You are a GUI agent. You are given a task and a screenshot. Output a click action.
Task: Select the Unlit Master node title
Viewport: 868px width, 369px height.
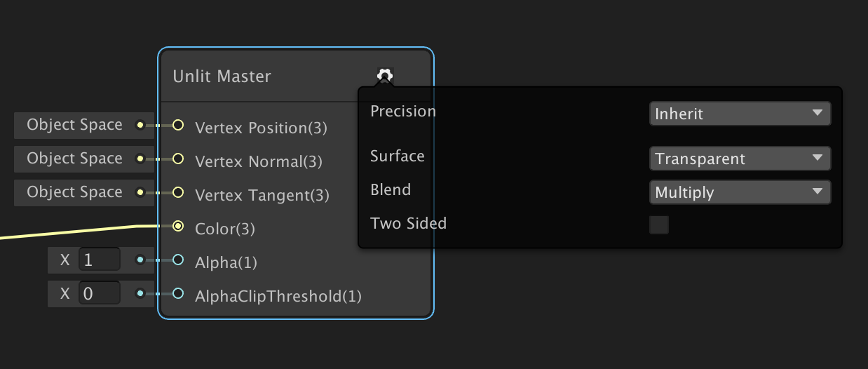[222, 76]
